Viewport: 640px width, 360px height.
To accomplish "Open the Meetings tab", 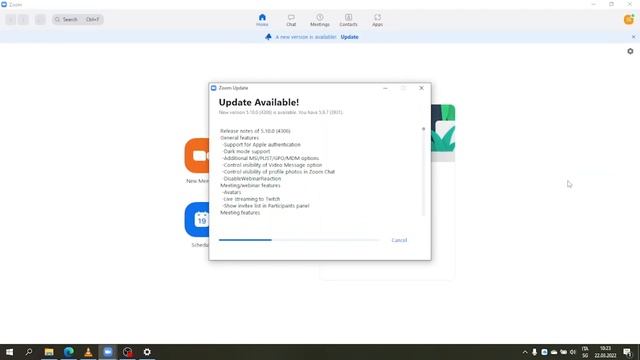I will point(320,20).
